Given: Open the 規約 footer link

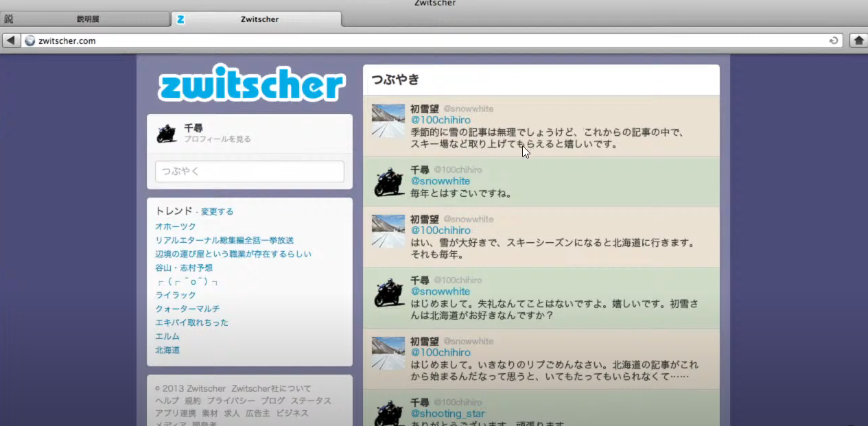Looking at the screenshot, I should coord(193,401).
